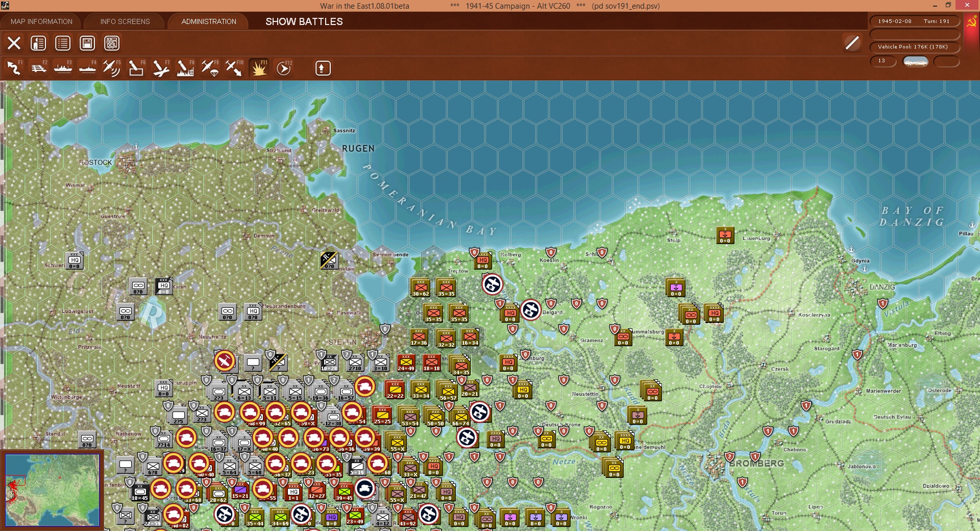Click the Neustettin town label

585,394
